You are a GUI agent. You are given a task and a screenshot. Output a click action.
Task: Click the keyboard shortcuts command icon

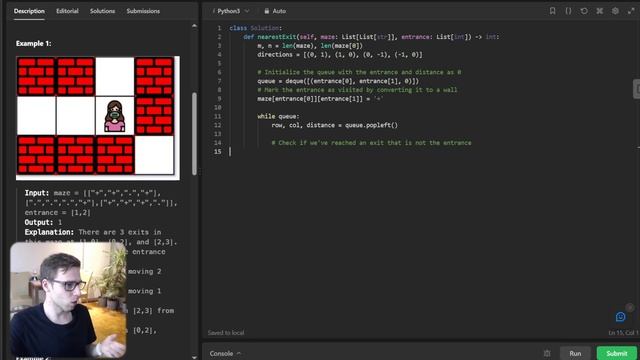tap(600, 11)
